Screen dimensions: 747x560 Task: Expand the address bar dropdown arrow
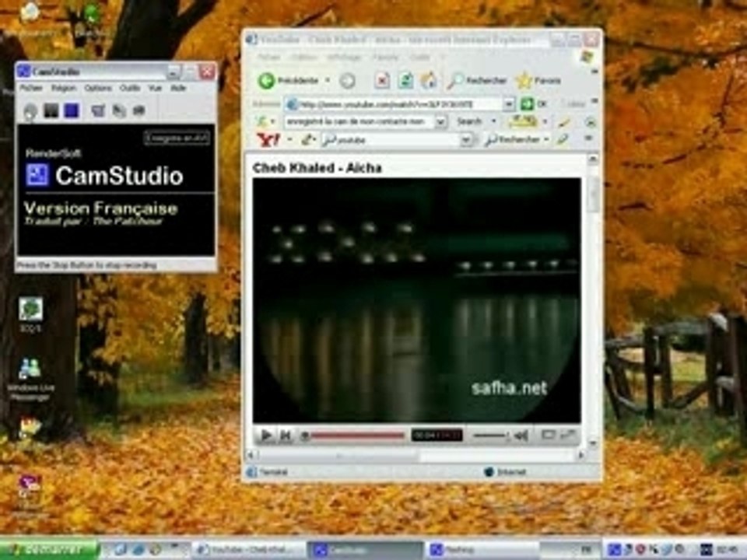tap(509, 103)
